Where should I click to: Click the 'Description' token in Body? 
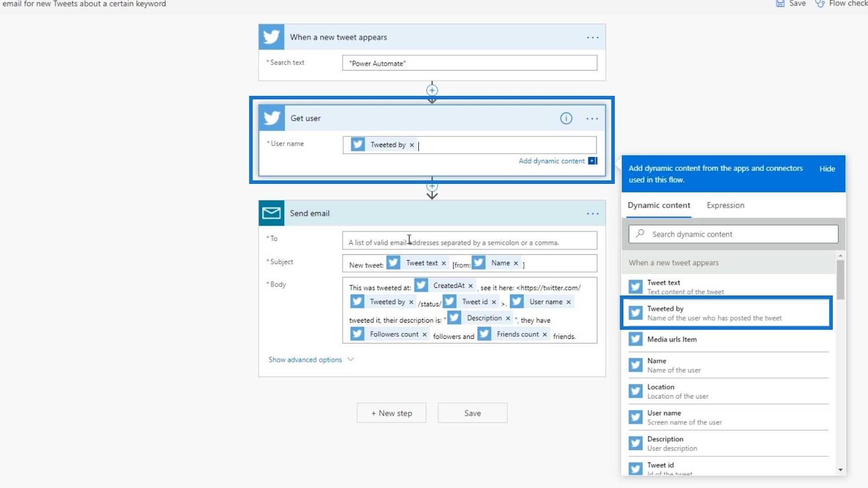(x=480, y=318)
